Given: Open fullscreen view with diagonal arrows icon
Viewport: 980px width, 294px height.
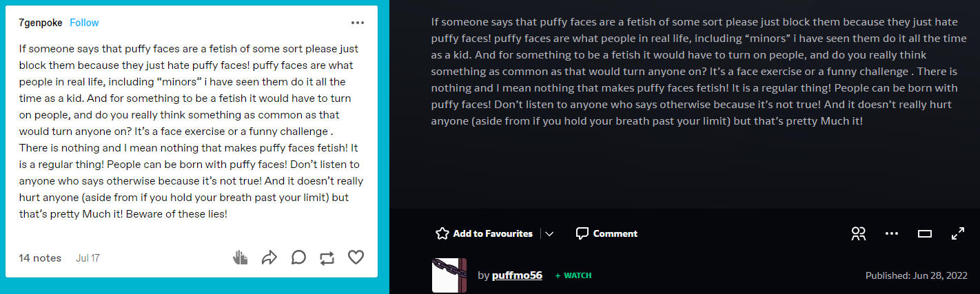Looking at the screenshot, I should point(958,233).
